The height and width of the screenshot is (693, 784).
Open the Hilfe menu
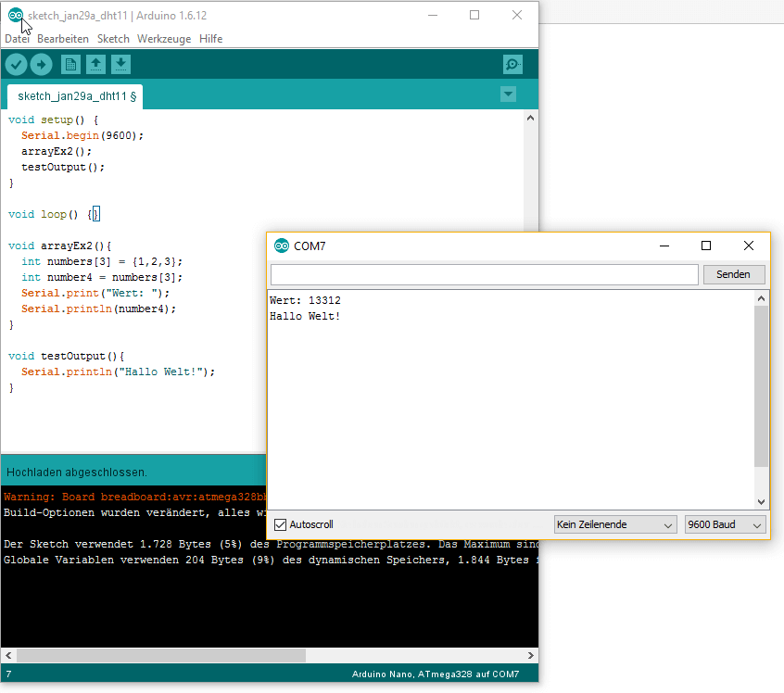tap(210, 39)
